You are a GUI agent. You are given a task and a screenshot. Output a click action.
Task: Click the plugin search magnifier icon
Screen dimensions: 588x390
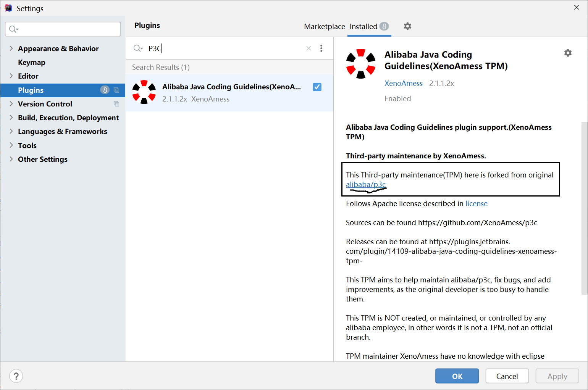pos(138,48)
